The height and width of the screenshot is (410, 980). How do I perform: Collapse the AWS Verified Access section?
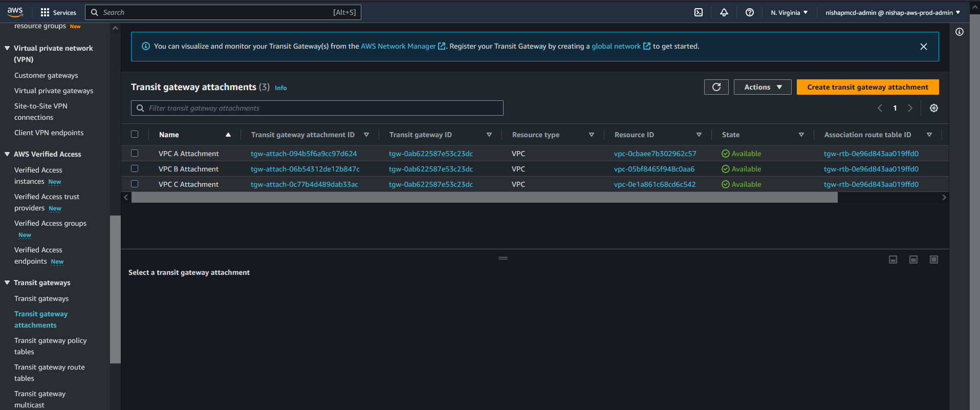(x=7, y=154)
